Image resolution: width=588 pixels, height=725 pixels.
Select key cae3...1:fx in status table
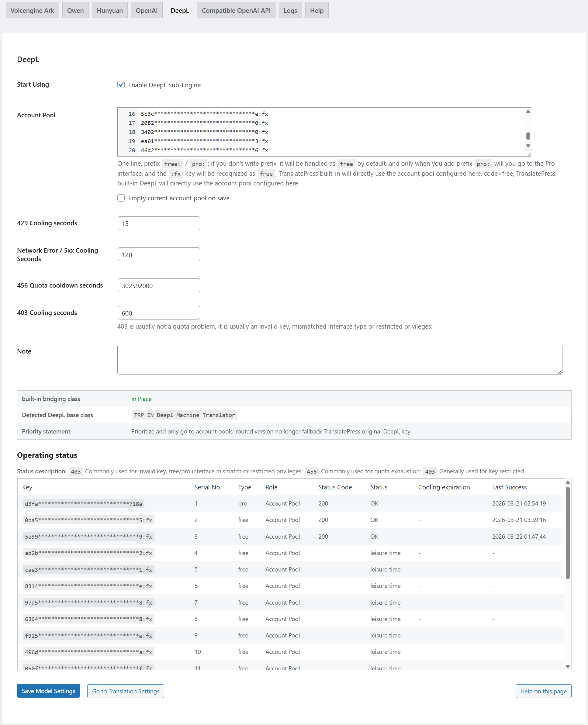click(88, 570)
